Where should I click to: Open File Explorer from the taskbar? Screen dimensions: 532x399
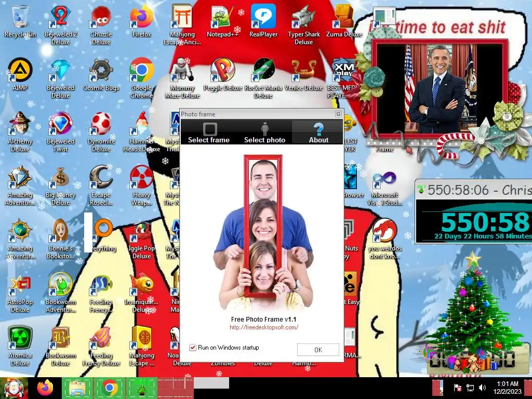coord(77,388)
